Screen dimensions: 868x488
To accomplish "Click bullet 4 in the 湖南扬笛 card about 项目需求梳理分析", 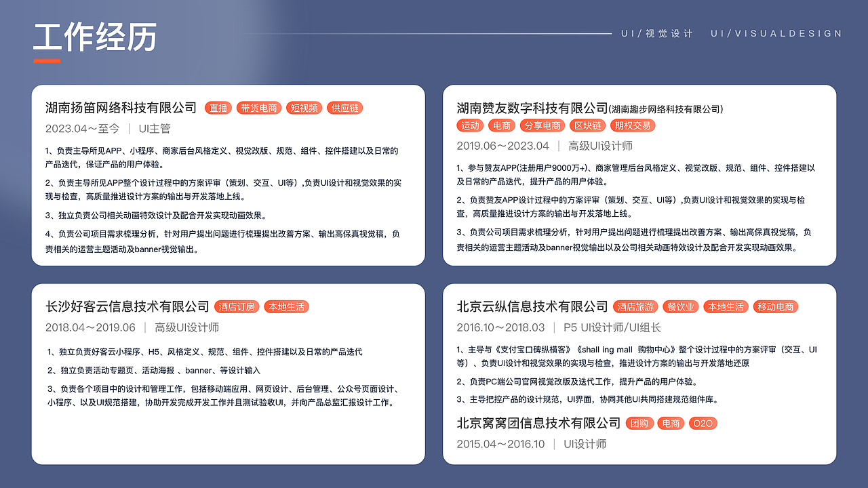I will [x=222, y=241].
